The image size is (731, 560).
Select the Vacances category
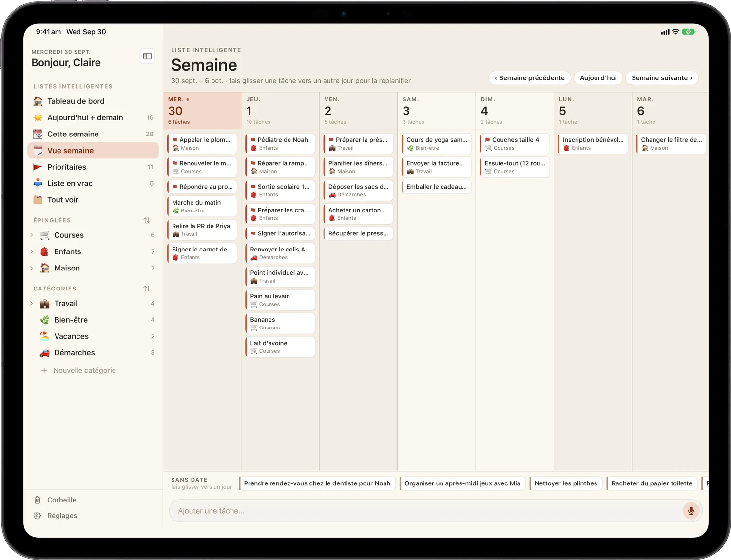pyautogui.click(x=93, y=336)
